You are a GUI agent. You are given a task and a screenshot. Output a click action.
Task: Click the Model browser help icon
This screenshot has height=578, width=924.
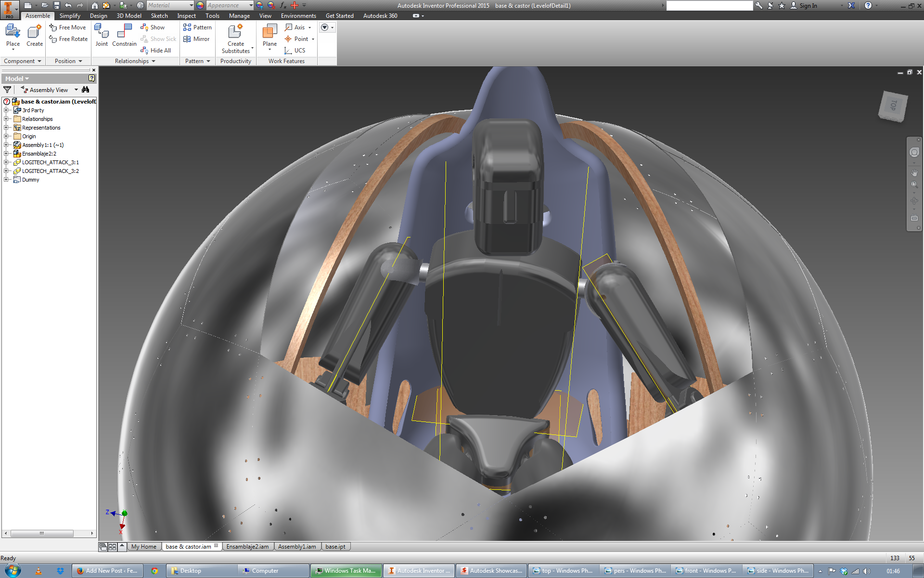[91, 78]
